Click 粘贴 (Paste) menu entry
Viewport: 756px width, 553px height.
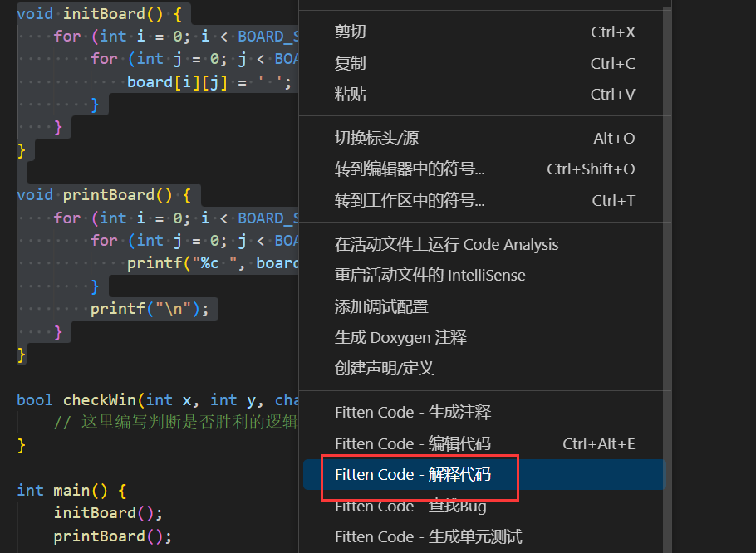tap(484, 94)
